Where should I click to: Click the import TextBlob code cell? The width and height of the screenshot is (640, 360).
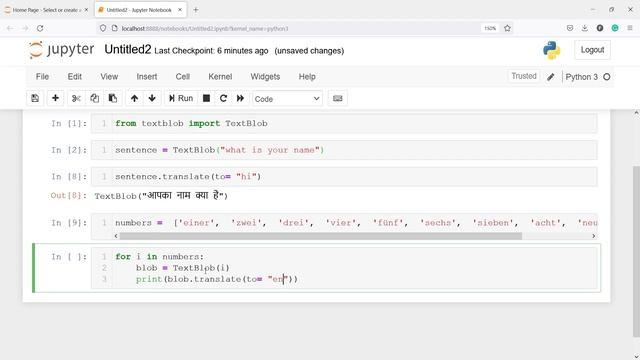(344, 123)
